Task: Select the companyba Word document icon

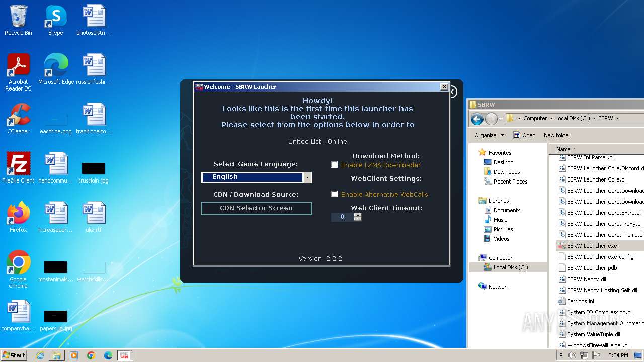Action: coord(18,315)
